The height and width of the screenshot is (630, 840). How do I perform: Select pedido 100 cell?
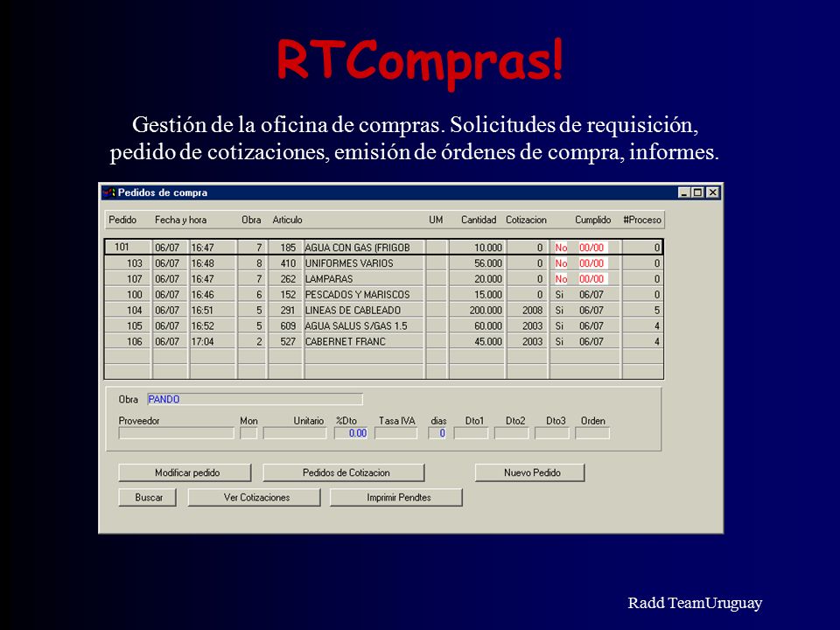click(x=128, y=294)
